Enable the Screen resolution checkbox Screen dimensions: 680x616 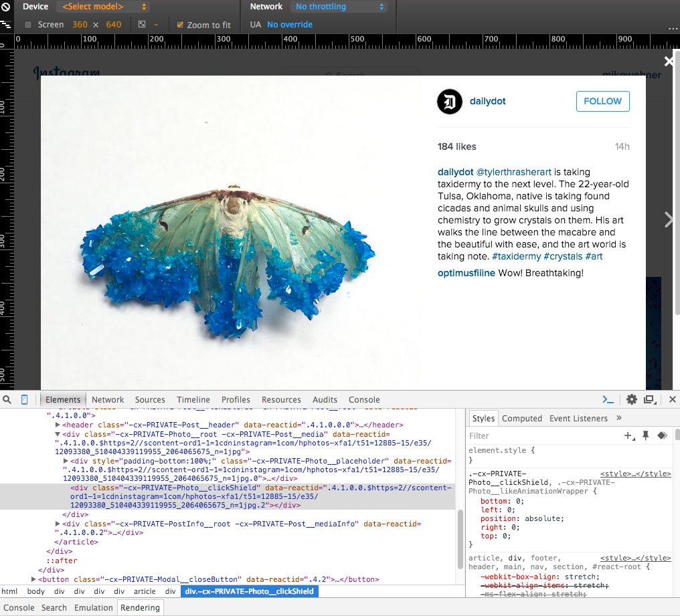pyautogui.click(x=28, y=25)
